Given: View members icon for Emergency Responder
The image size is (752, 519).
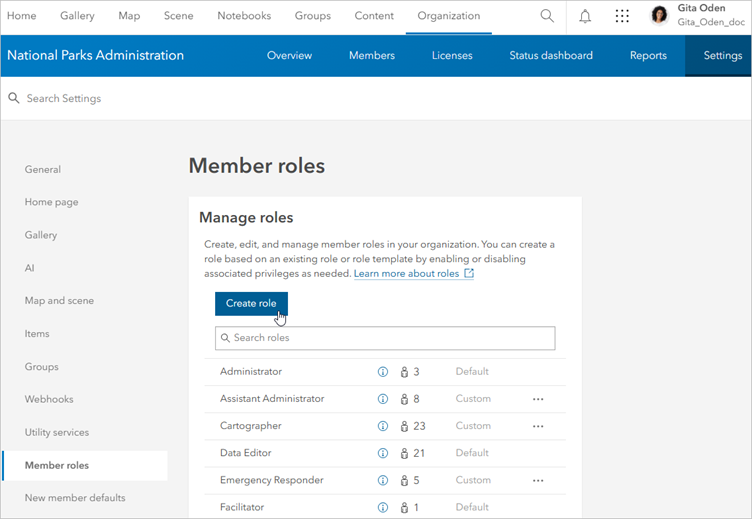Looking at the screenshot, I should click(404, 480).
